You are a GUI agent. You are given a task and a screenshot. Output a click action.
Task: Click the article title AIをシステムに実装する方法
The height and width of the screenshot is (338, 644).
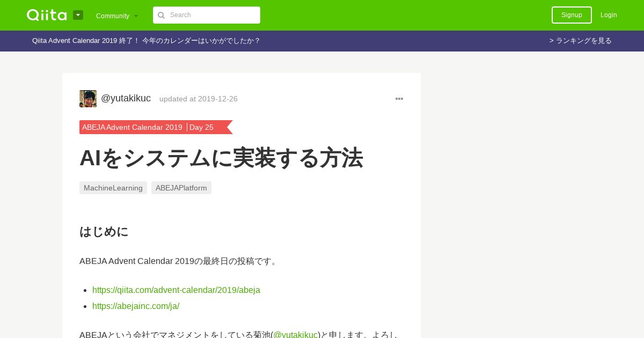221,158
